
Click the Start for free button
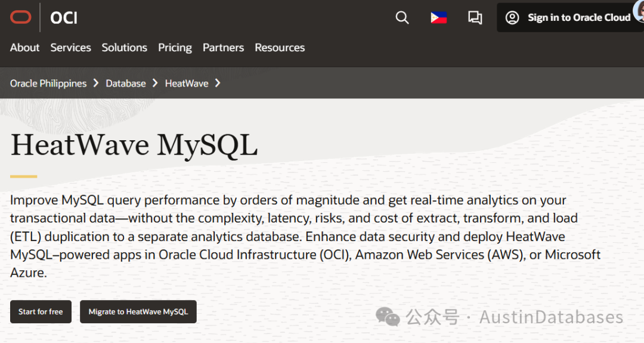pyautogui.click(x=41, y=312)
